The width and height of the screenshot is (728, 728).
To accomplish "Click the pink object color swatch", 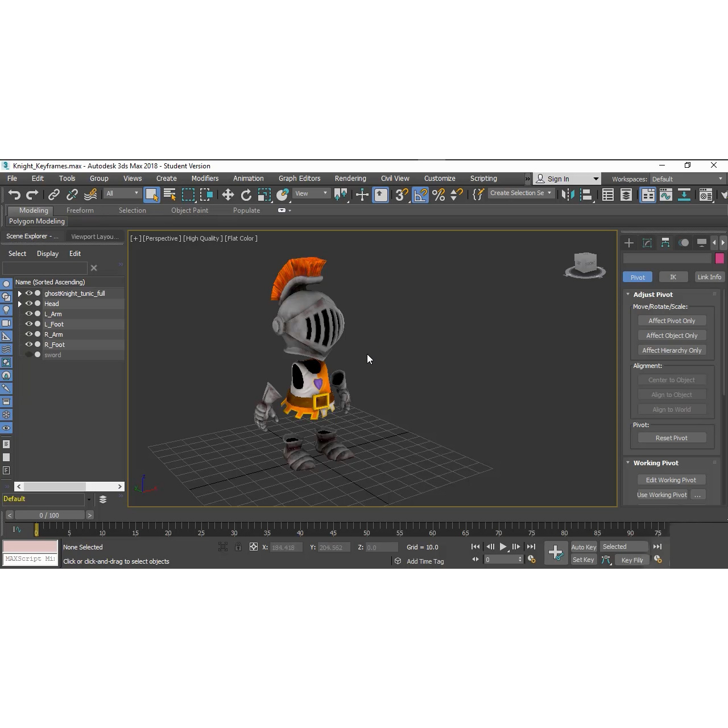I will [x=719, y=259].
